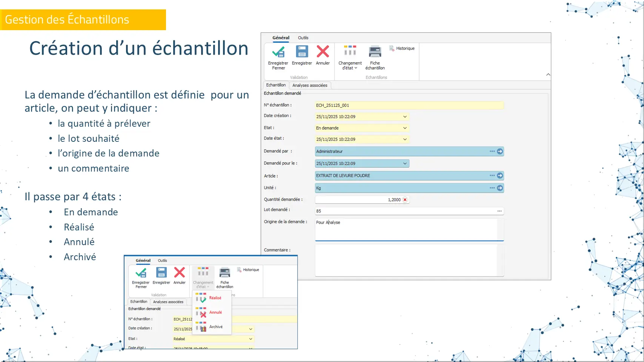Viewport: 644px width, 362px height.
Task: Expand the Date création date picker
Action: [405, 117]
